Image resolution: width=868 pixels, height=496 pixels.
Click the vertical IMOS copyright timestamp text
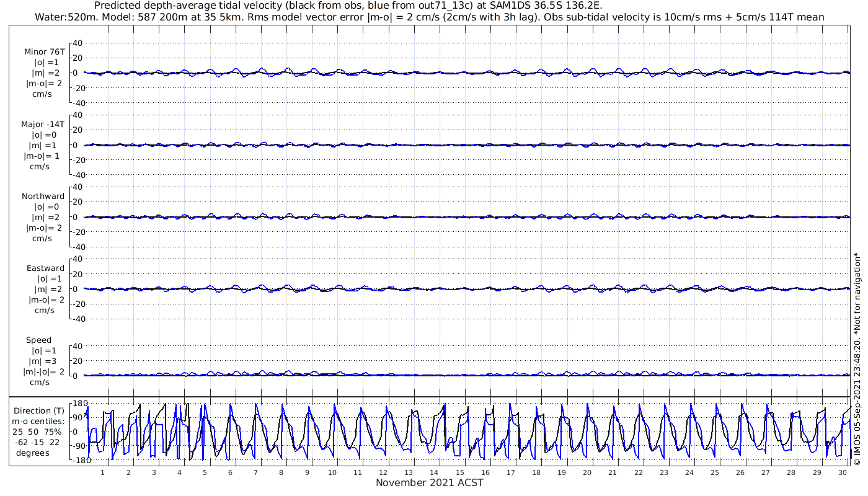click(857, 358)
